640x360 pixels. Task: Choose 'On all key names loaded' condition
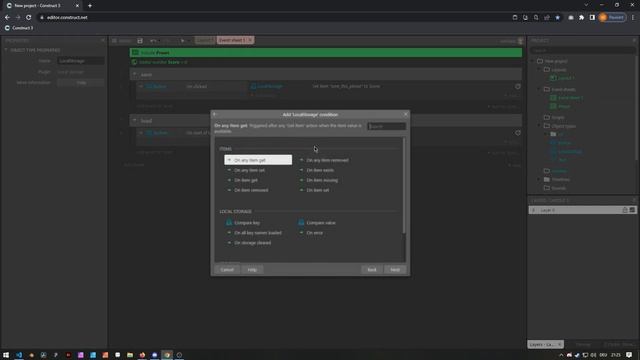pos(254,233)
